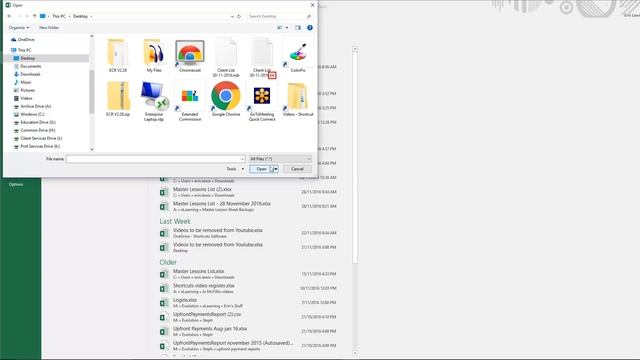Show the preview pane in the Open dialog
This screenshot has height=360, width=640.
(298, 28)
